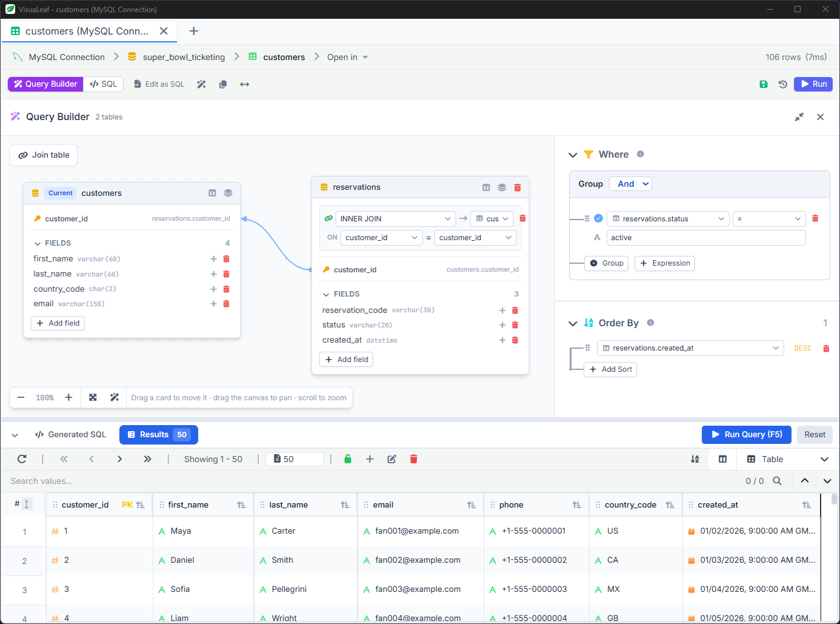Viewport: 840px width, 624px height.
Task: Collapse the Order By section
Action: (573, 323)
